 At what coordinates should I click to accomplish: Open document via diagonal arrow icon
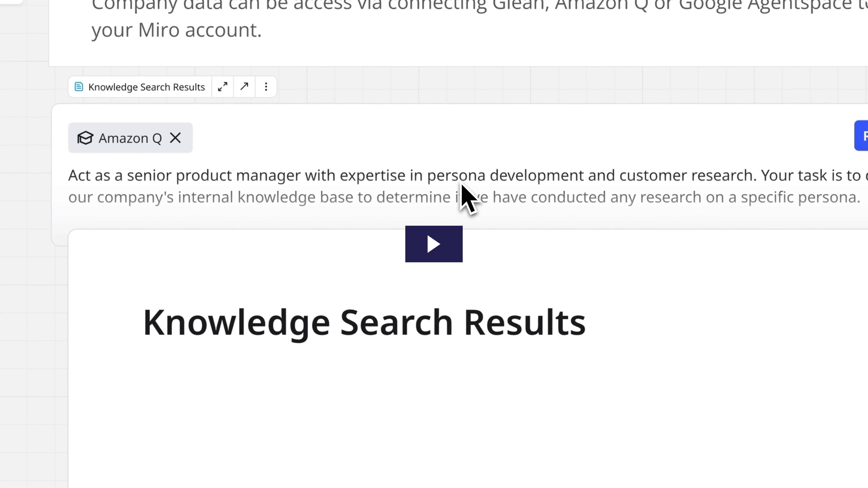click(244, 87)
